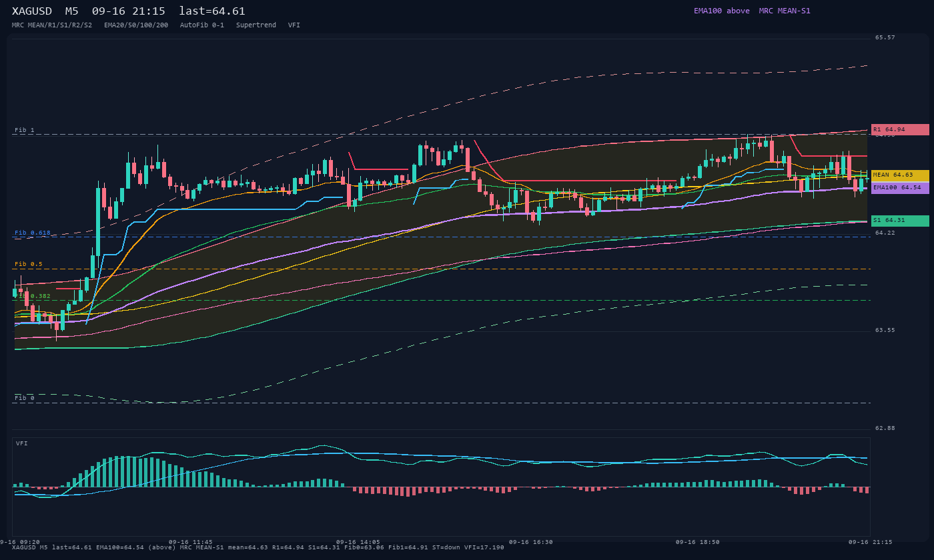Image resolution: width=934 pixels, height=560 pixels.
Task: Click the S1 64.31 price label
Action: coord(900,221)
